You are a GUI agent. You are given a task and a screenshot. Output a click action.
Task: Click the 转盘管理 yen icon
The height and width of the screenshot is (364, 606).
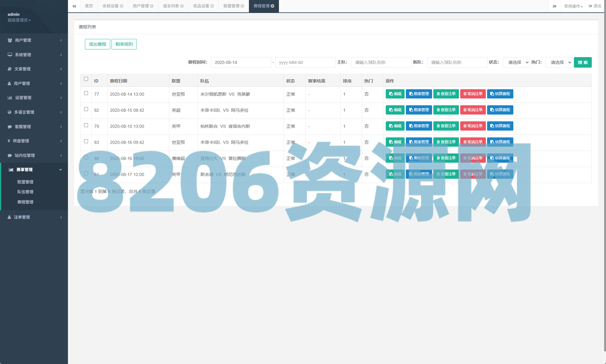tap(9, 141)
